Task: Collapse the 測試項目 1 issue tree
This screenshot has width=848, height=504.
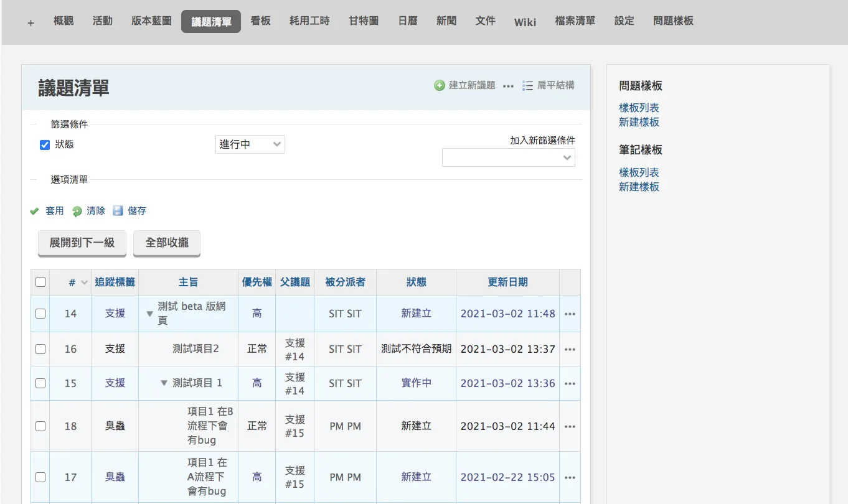Action: point(164,383)
